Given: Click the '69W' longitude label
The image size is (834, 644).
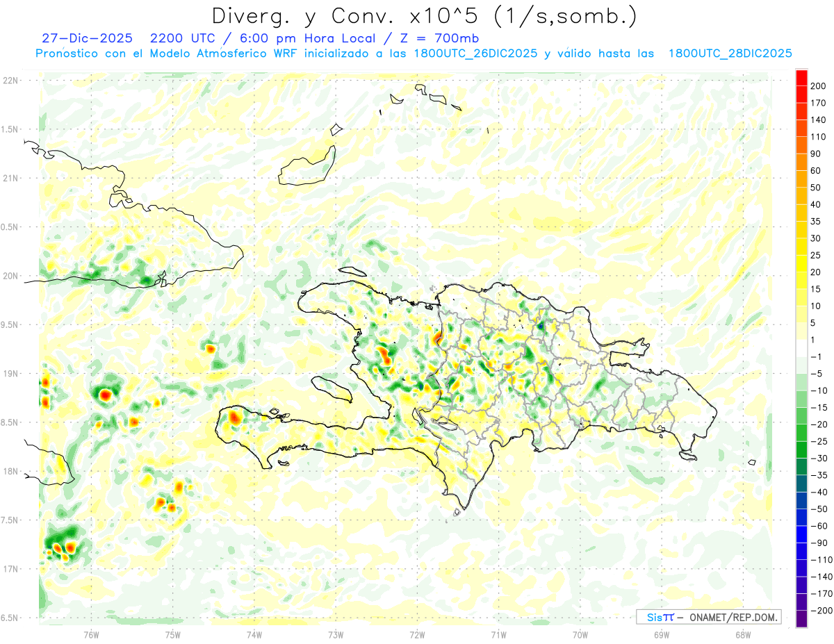Looking at the screenshot, I should pos(662,635).
